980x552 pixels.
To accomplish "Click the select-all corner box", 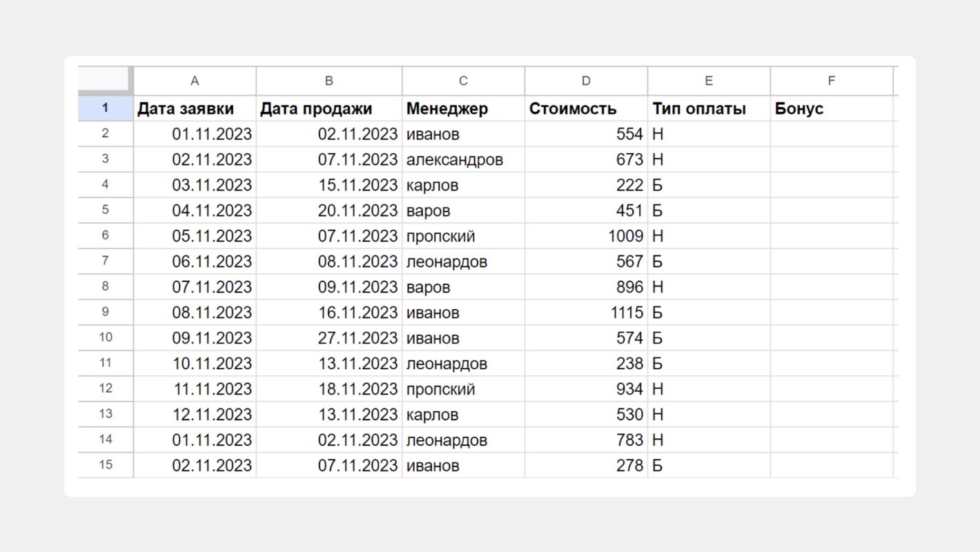I will 105,80.
